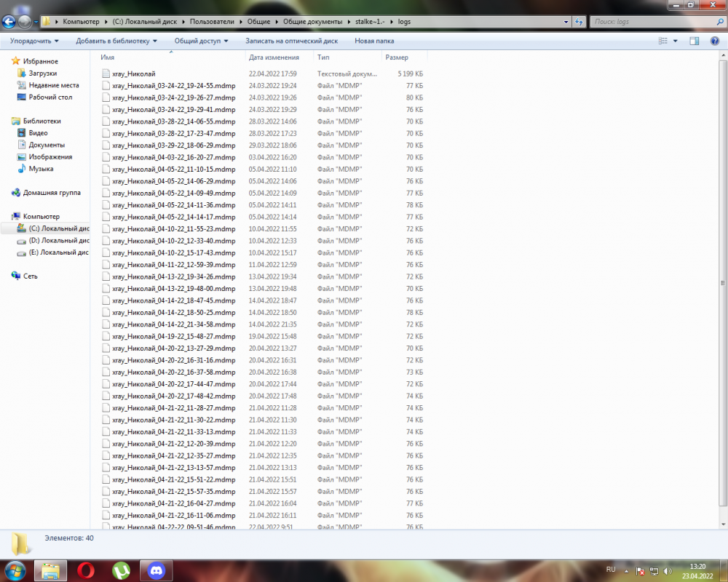Click Общие документы in the breadcrumb
This screenshot has width=728, height=582.
(x=312, y=22)
